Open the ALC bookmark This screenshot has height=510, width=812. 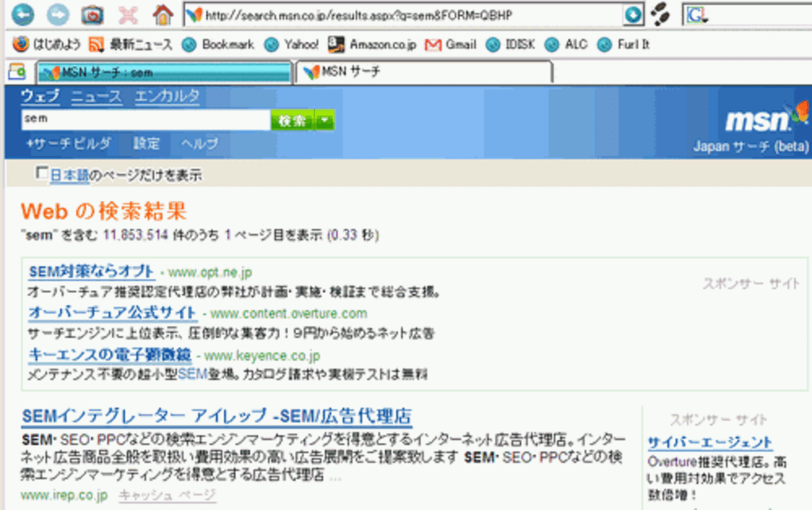click(x=566, y=44)
